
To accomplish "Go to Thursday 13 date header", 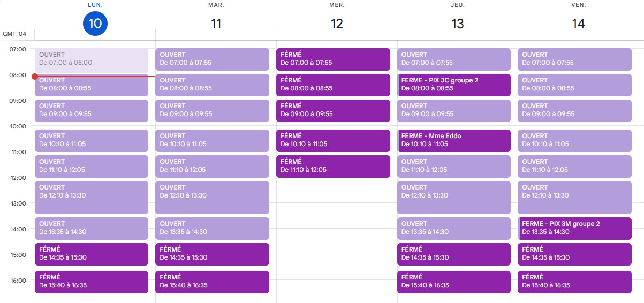I will 458,24.
